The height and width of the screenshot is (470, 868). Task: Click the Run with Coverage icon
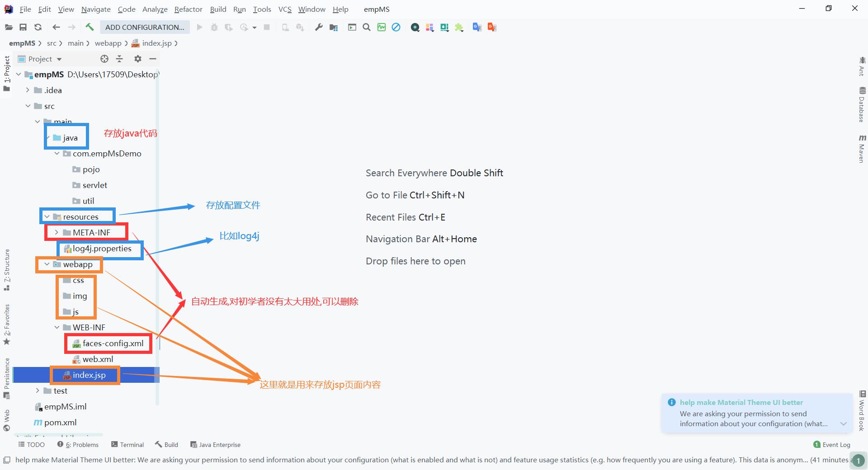229,27
